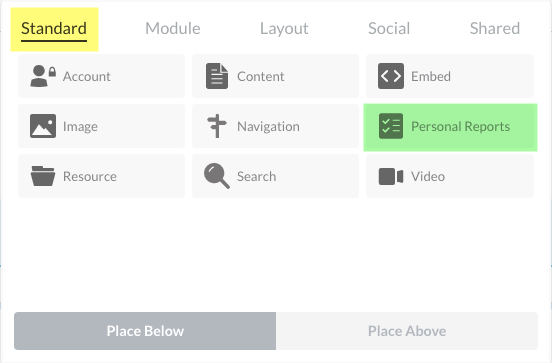
Task: Switch to the Standard tab
Action: coord(54,29)
